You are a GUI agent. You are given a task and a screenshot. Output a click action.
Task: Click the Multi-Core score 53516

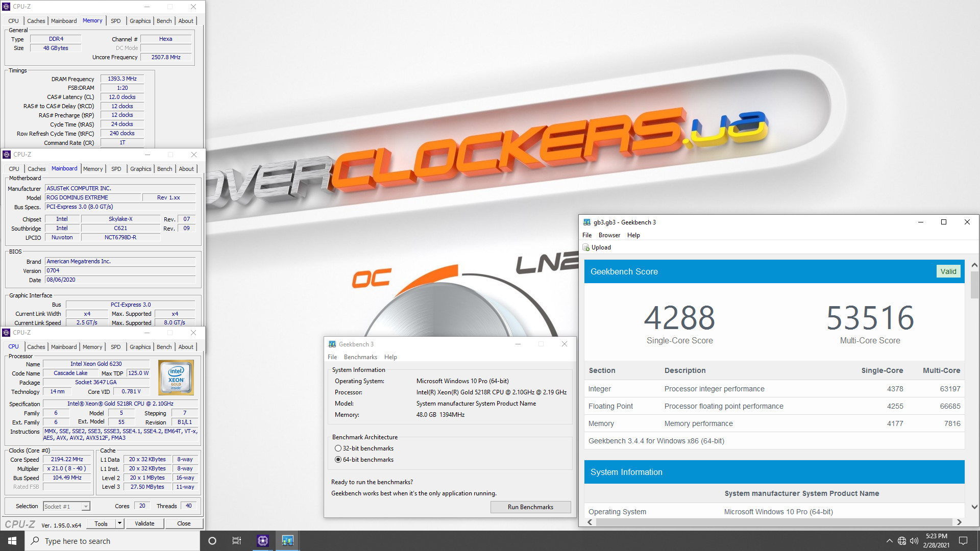870,318
